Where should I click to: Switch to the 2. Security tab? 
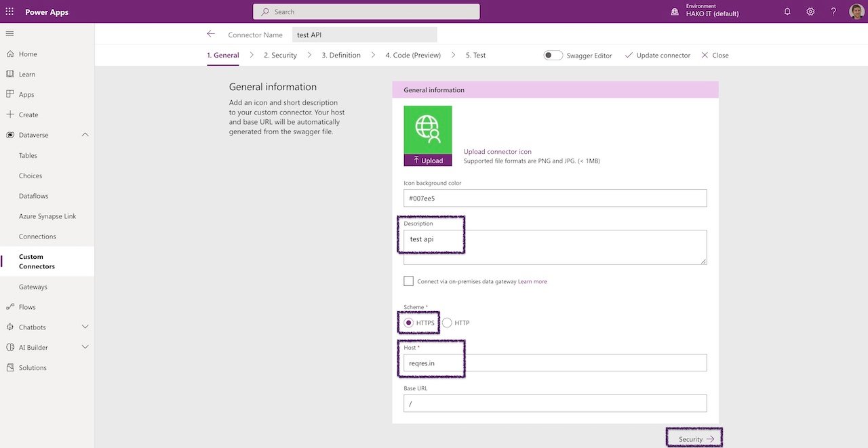pos(280,56)
